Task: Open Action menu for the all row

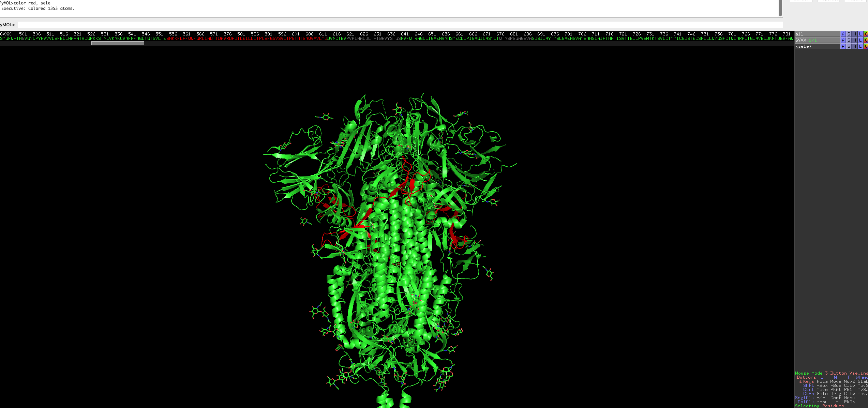Action: [x=843, y=34]
